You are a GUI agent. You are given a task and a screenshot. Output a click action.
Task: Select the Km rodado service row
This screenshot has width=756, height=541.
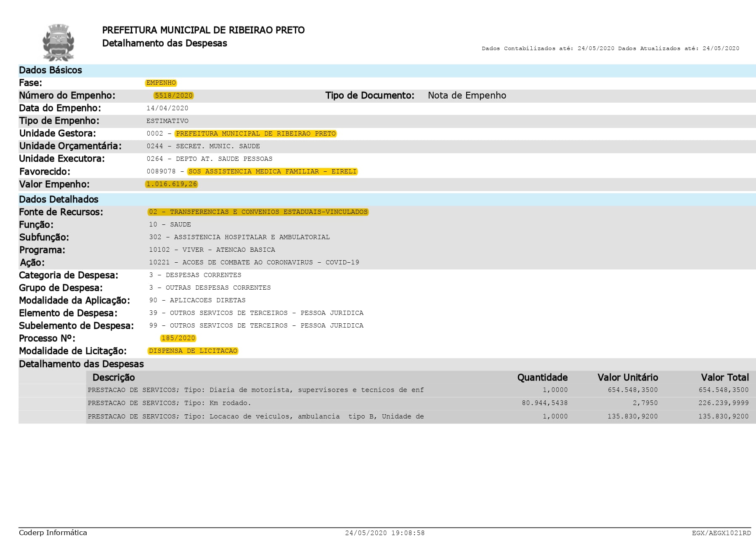(169, 403)
